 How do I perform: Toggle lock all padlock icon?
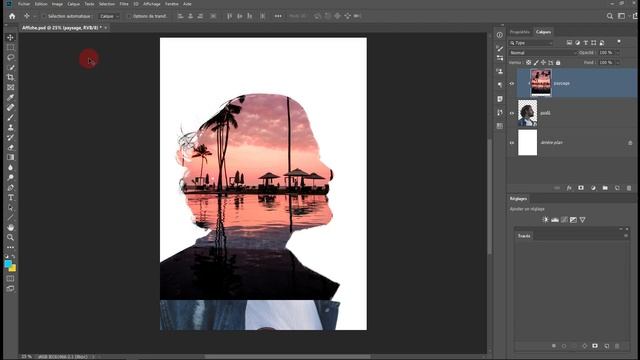coord(558,63)
